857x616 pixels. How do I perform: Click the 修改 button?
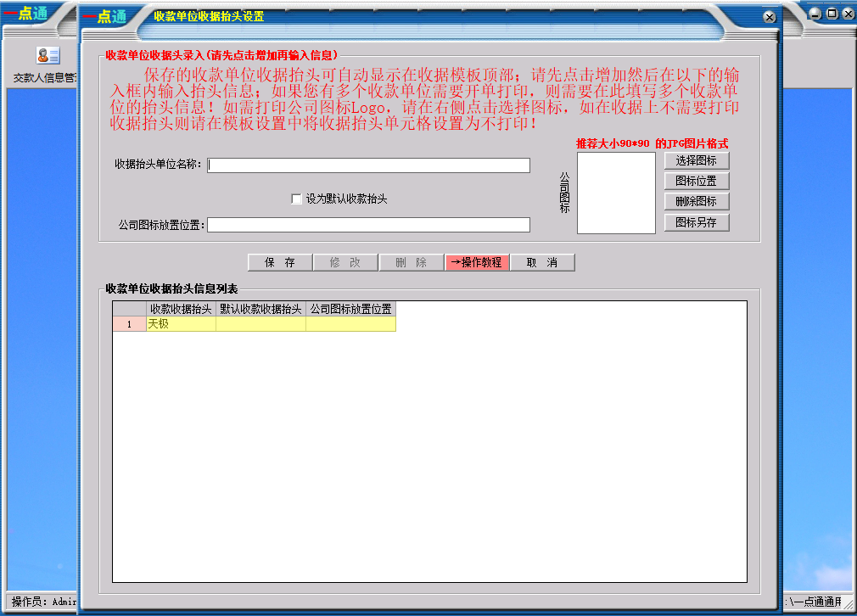(345, 262)
